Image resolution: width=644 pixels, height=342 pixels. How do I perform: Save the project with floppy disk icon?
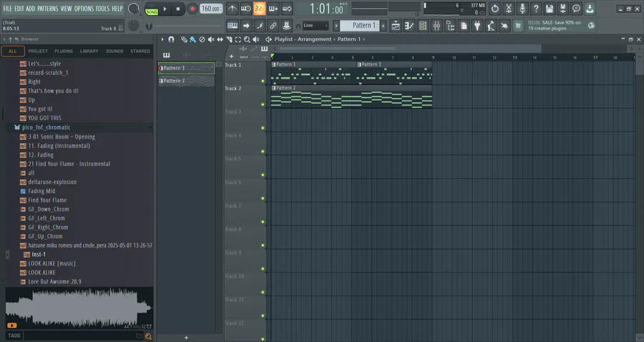pyautogui.click(x=549, y=8)
